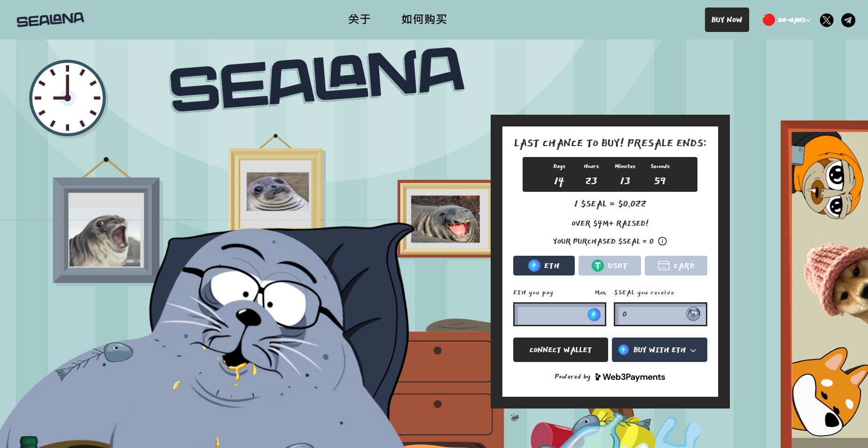
Task: Click the wall clock illustration
Action: (x=68, y=98)
